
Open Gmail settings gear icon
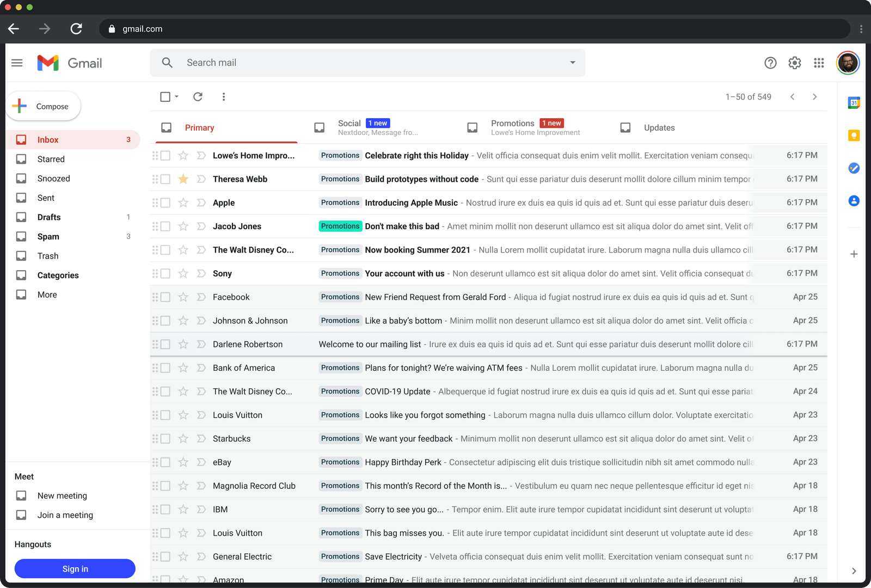794,63
